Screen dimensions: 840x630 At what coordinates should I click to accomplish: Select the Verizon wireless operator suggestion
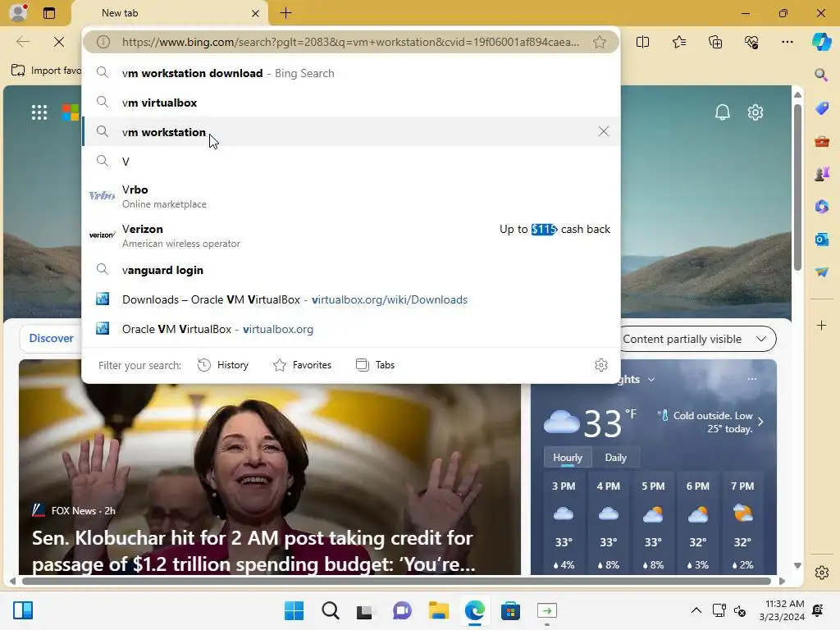pyautogui.click(x=351, y=235)
